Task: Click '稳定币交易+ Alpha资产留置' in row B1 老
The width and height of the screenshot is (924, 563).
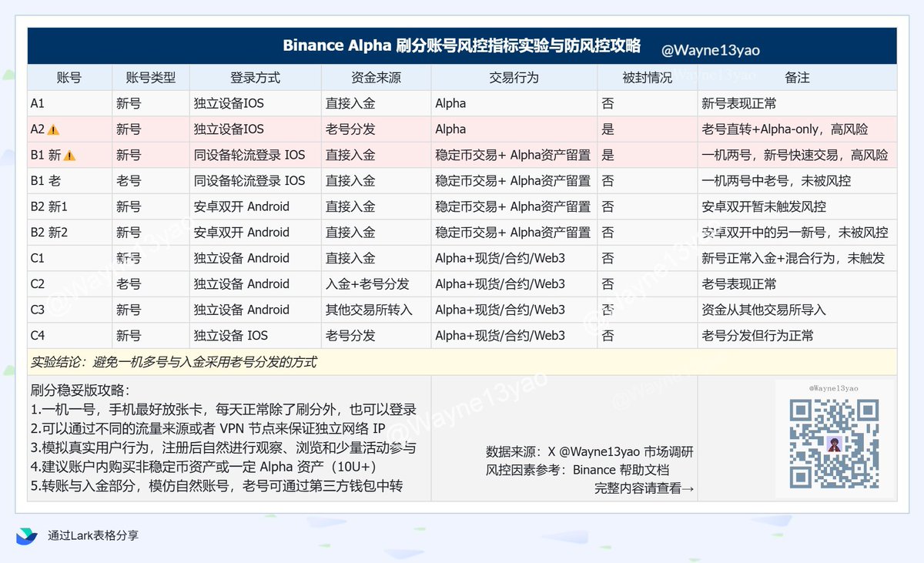Action: (x=513, y=181)
